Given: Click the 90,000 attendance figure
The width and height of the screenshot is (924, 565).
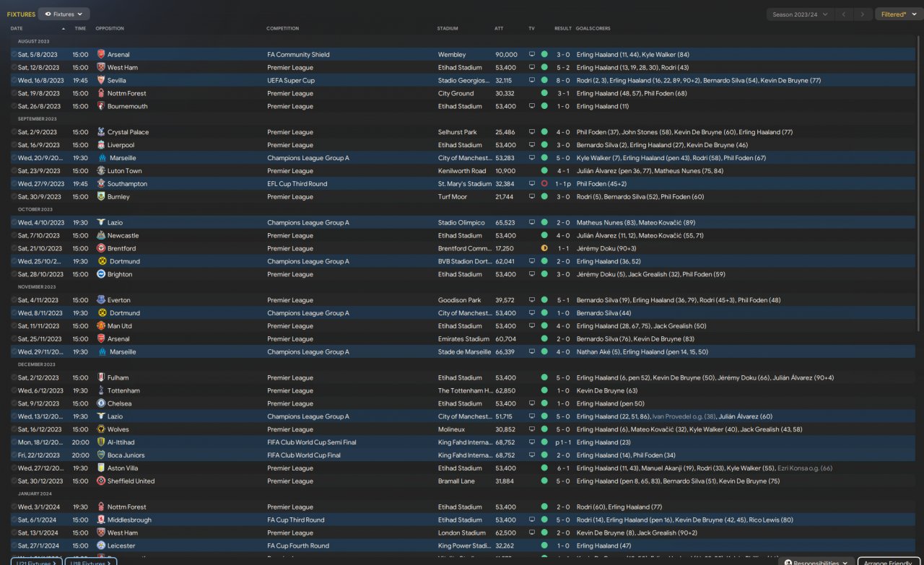Looking at the screenshot, I should [x=506, y=55].
